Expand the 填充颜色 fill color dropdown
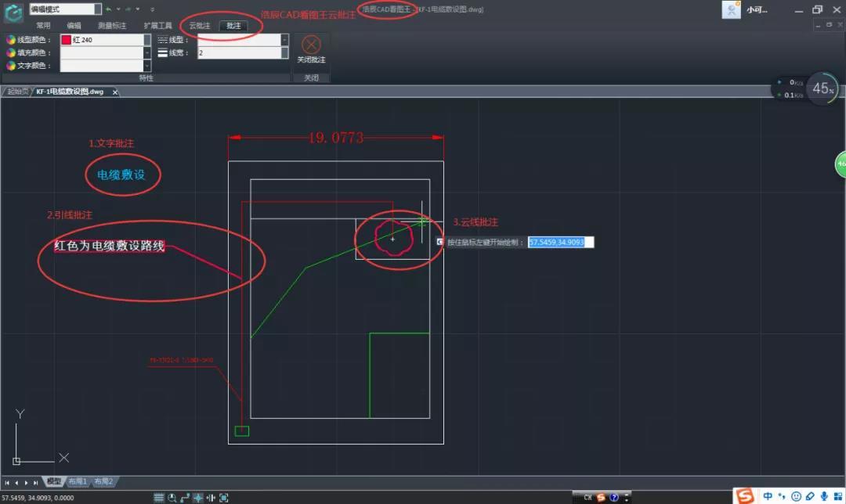 click(146, 52)
